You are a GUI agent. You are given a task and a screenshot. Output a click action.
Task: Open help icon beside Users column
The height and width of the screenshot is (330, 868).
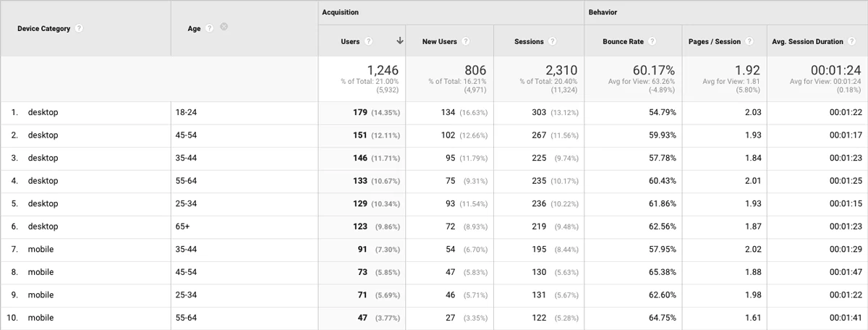click(369, 42)
